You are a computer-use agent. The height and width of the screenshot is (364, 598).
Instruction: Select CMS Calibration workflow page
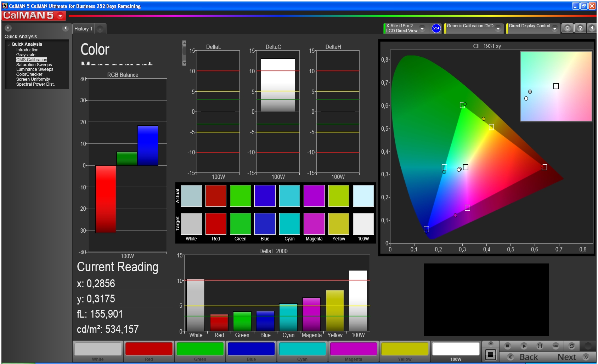tap(32, 60)
